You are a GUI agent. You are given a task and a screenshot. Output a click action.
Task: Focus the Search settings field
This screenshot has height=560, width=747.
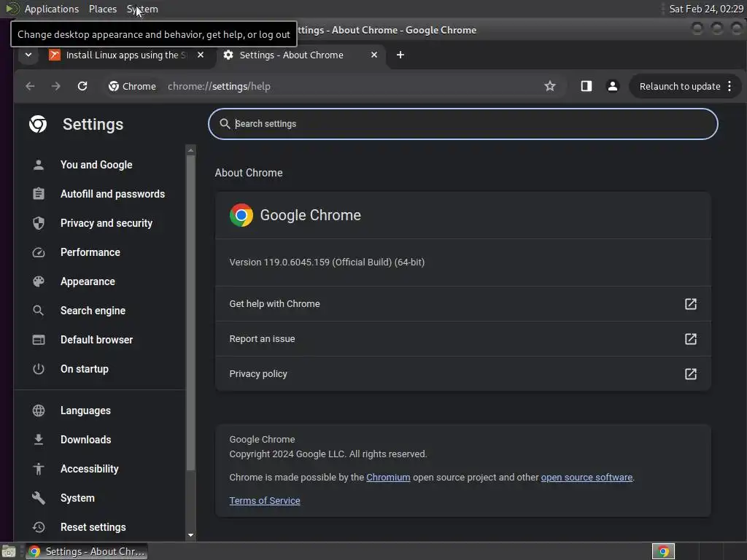click(x=462, y=124)
